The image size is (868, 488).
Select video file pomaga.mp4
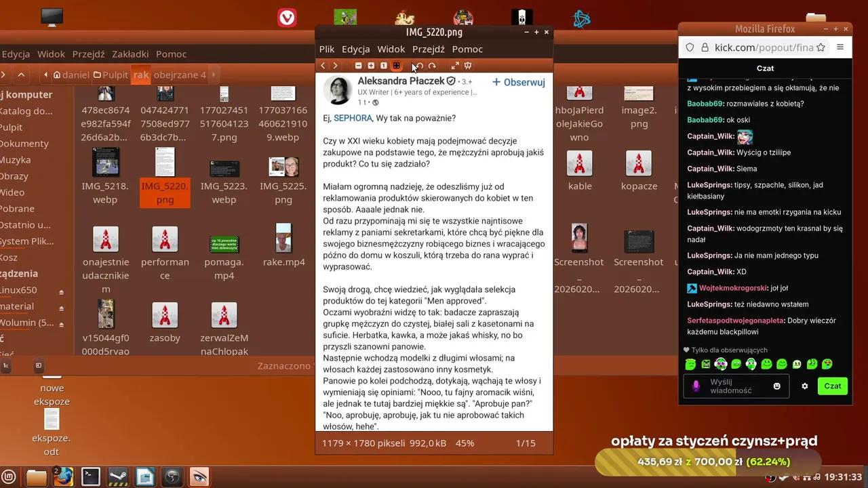click(224, 256)
